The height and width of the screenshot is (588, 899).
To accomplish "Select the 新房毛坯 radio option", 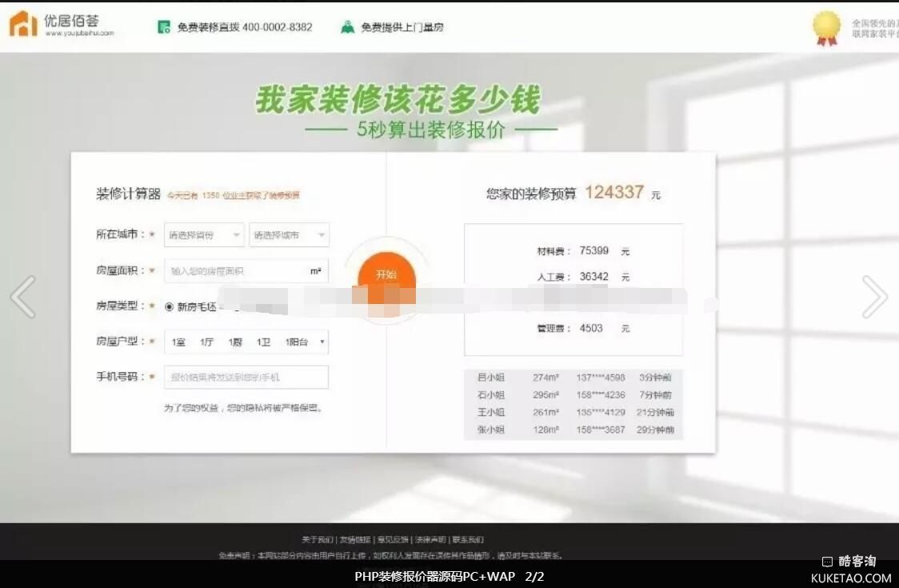I will [x=169, y=307].
